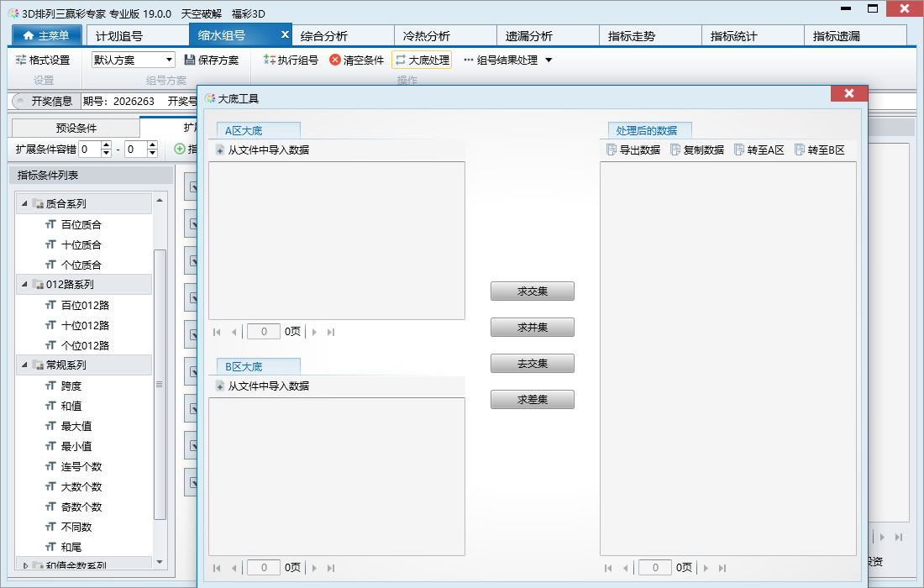Import data from file into A区大底
Viewport: 924px width, 588px height.
262,150
